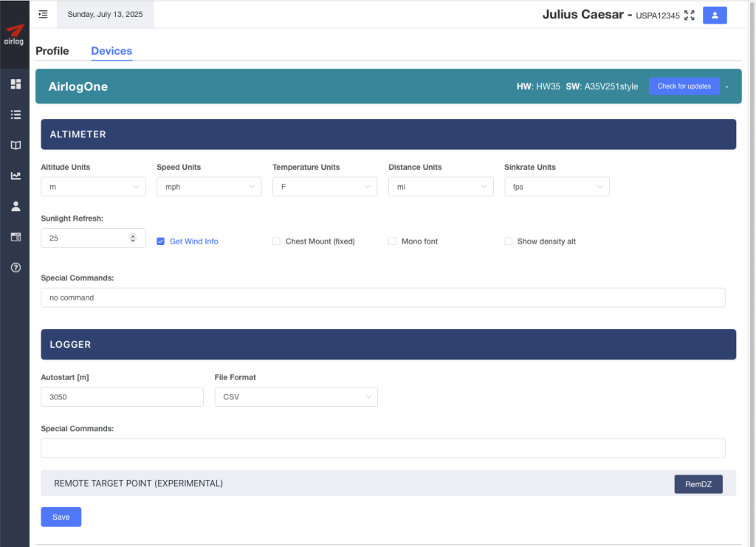The image size is (756, 547).
Task: Click Check for updates button
Action: (x=684, y=86)
